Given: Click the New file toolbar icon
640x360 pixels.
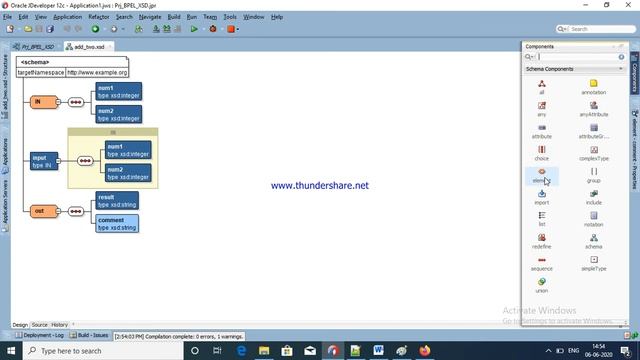Looking at the screenshot, I should 10,29.
